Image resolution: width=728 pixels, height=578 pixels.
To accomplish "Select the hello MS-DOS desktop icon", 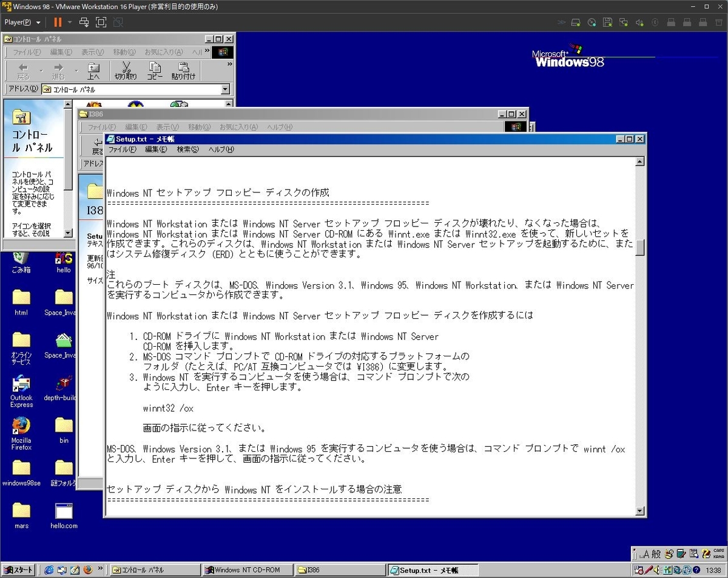I will 64,262.
